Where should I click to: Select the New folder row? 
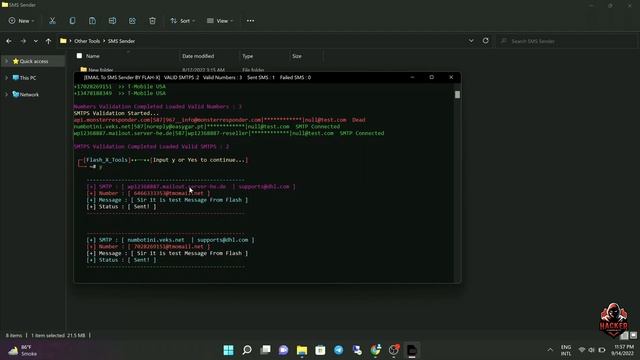point(153,70)
